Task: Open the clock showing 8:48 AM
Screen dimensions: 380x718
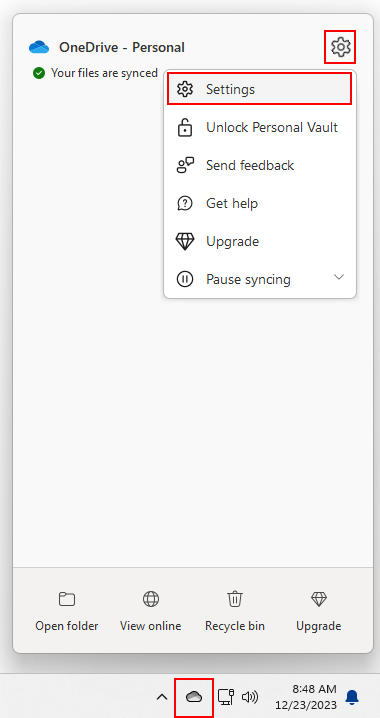Action: pyautogui.click(x=306, y=696)
